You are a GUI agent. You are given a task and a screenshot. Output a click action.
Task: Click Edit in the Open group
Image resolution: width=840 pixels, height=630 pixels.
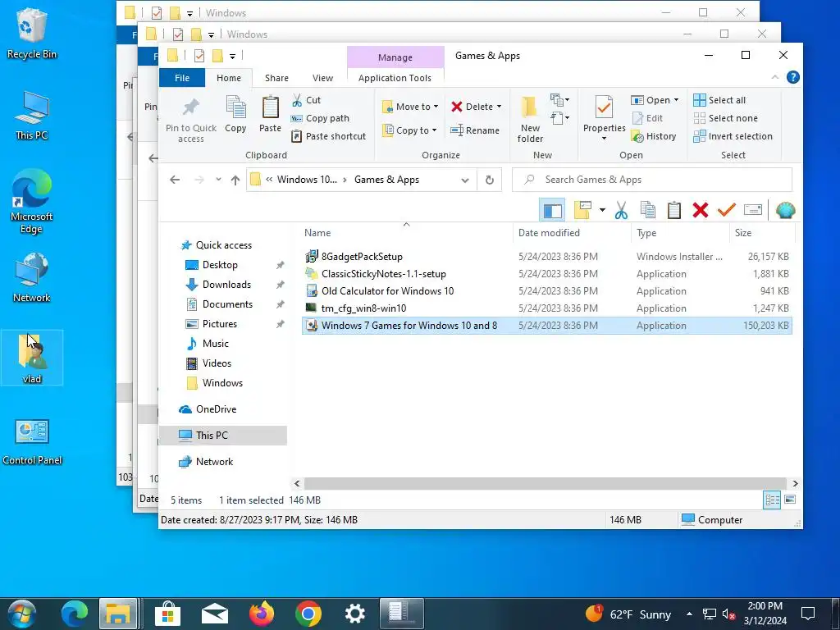coord(647,118)
